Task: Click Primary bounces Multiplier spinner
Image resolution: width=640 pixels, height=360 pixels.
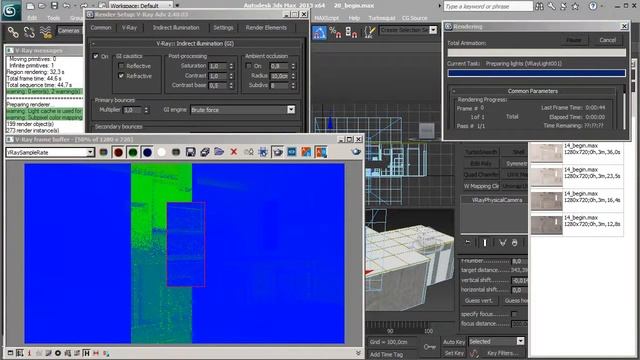Action: (x=146, y=110)
